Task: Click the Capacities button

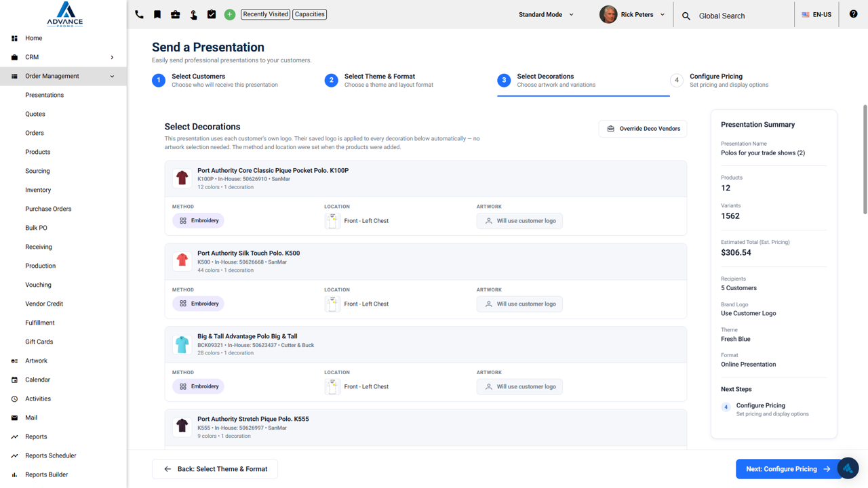Action: 310,14
